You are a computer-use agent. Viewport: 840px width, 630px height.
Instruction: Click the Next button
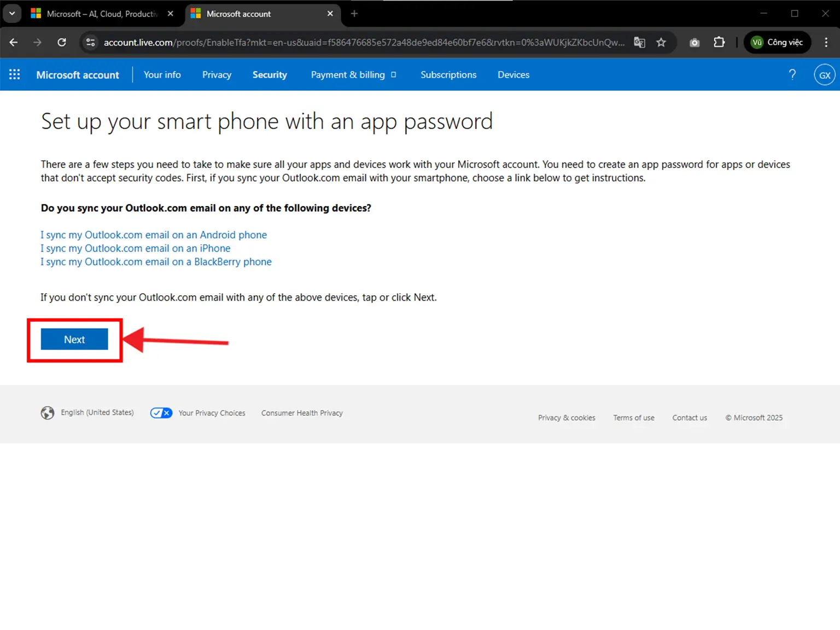[x=74, y=339]
